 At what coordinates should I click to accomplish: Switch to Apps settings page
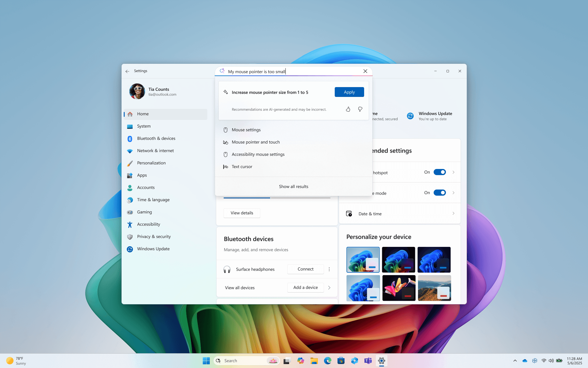coord(142,175)
